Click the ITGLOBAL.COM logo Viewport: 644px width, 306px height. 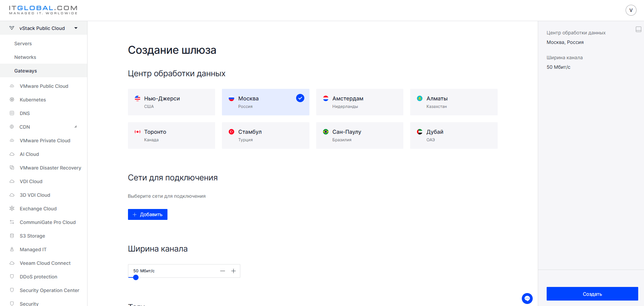[43, 10]
